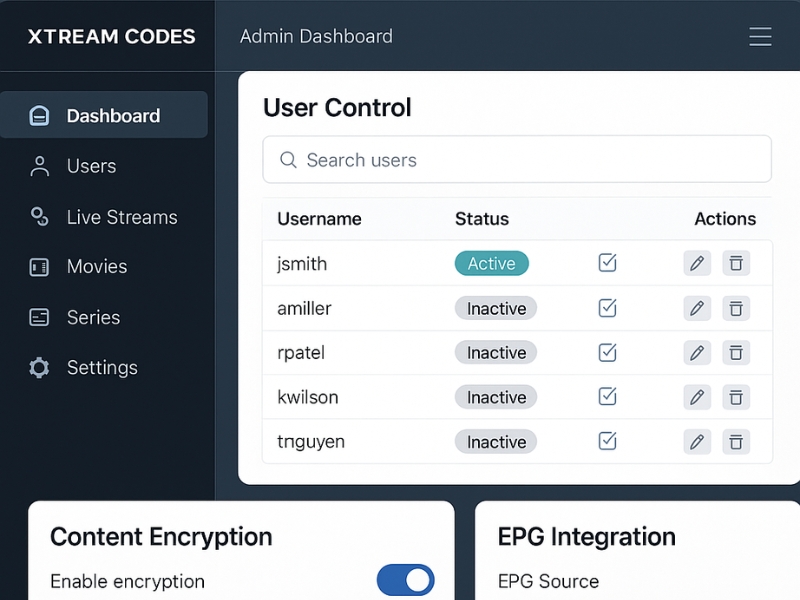Edit user amiller with pencil icon

(697, 308)
